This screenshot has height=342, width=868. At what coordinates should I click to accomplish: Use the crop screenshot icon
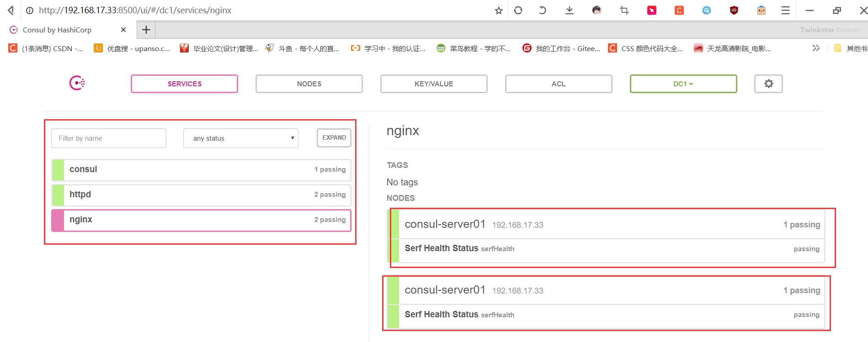click(624, 10)
